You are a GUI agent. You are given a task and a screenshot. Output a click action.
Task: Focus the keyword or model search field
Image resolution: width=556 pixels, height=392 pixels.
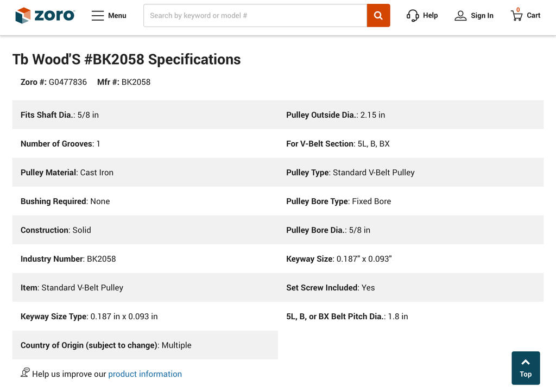[x=255, y=16]
